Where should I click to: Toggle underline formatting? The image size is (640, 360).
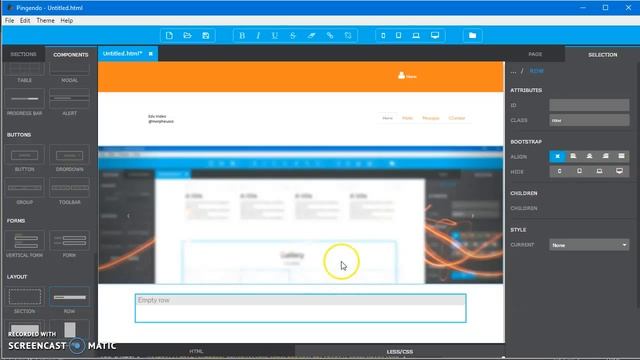(x=275, y=36)
